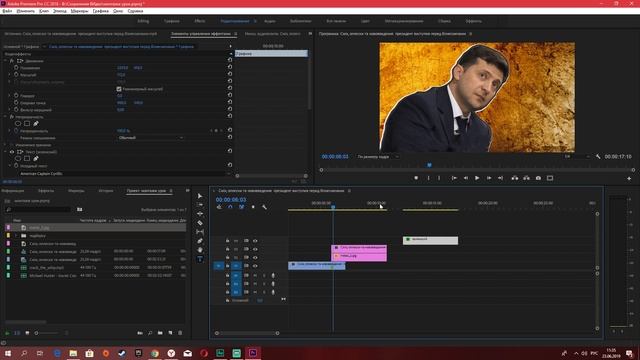The width and height of the screenshot is (640, 360).
Task: Collapse the Motion effect group
Action: click(x=6, y=61)
